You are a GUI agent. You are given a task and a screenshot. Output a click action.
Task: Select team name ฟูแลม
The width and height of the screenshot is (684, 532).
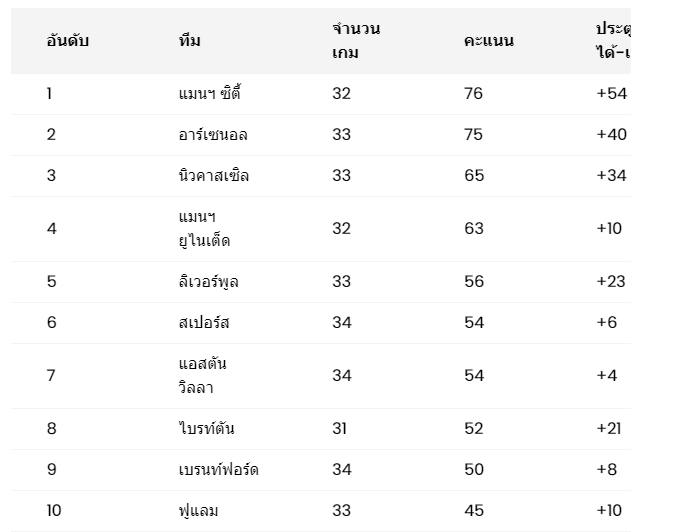coord(198,511)
